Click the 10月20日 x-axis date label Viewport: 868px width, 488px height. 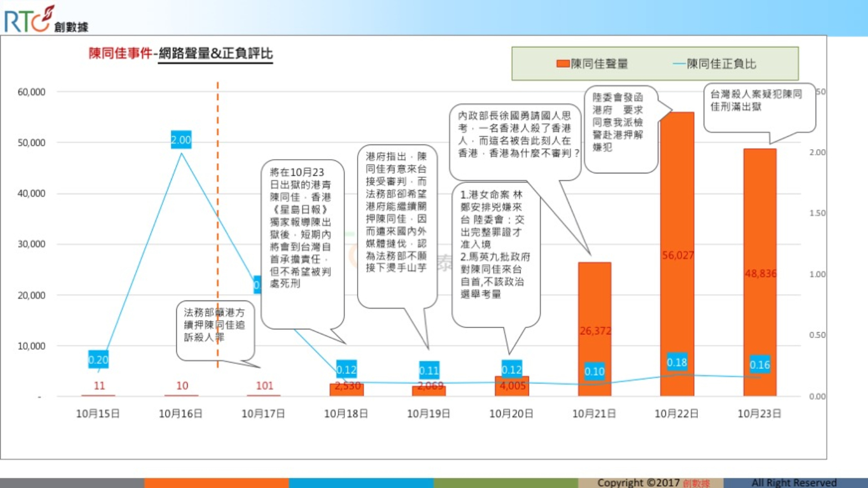511,414
